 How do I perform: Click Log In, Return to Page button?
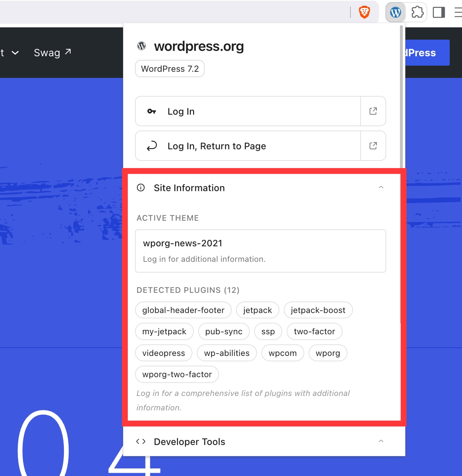[248, 146]
